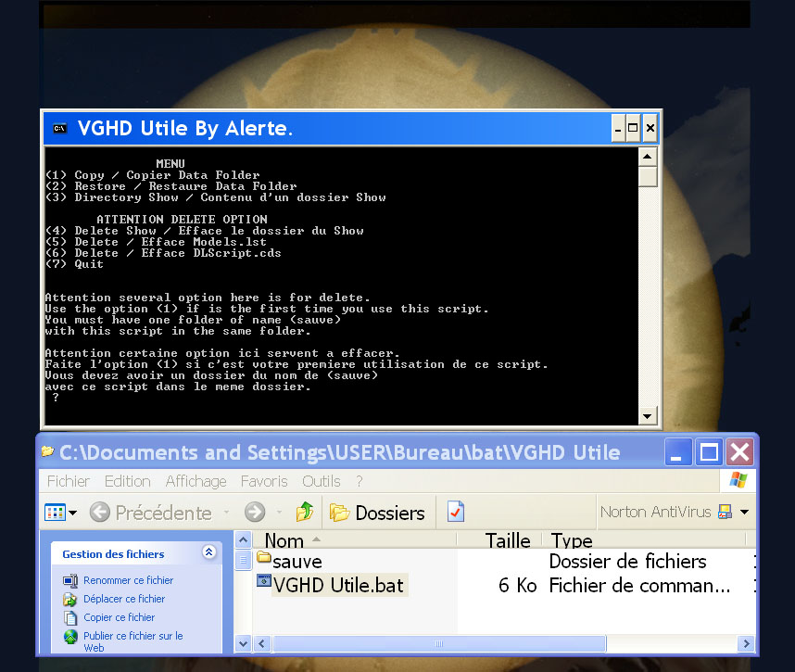This screenshot has height=672, width=795.
Task: Click the Précédente back button
Action: pos(150,513)
